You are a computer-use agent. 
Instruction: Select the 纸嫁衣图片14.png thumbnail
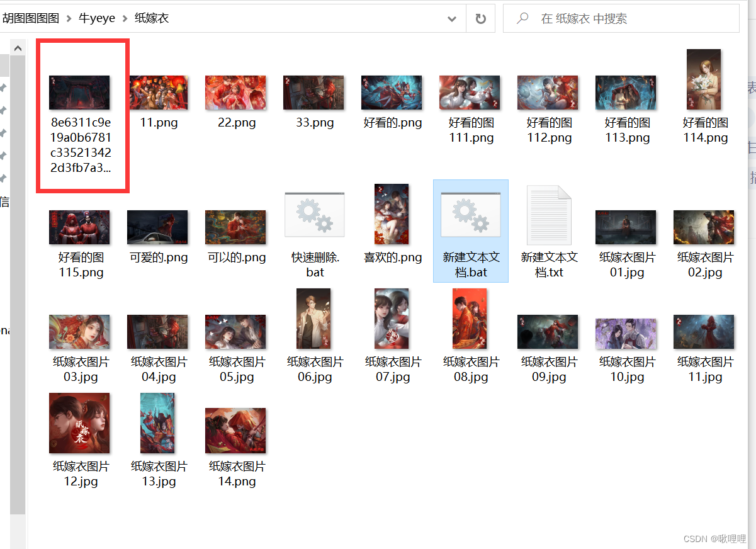[x=235, y=431]
